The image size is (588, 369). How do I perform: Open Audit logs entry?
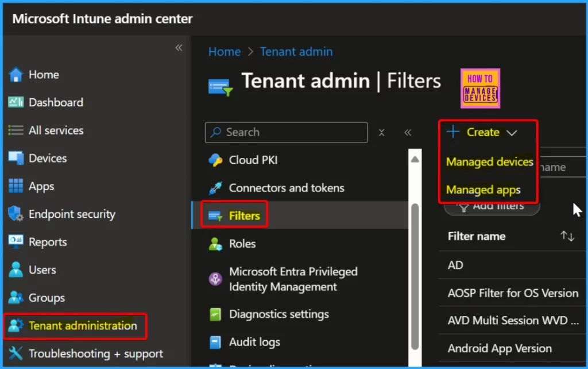(x=254, y=342)
